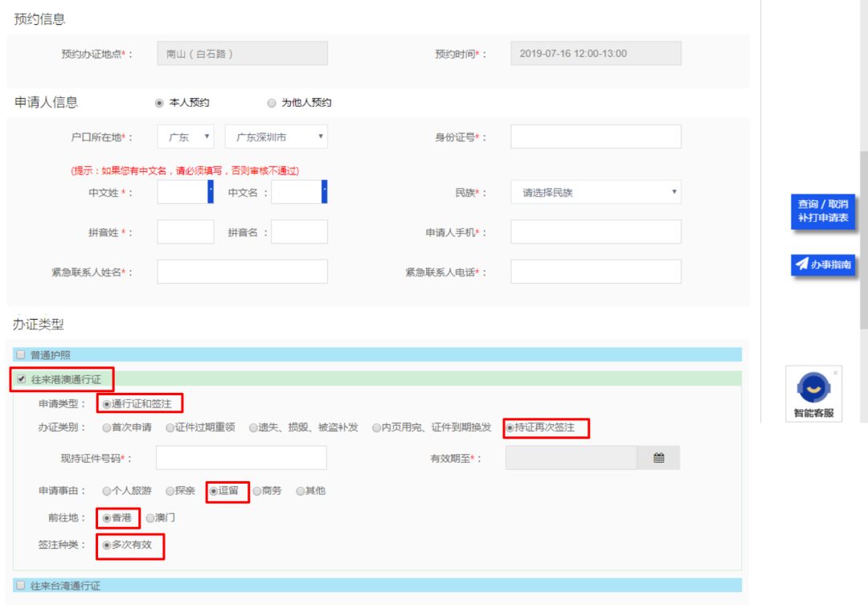Screen dimensions: 868x605
Task: Select 遗失、损毁、被盗补发 radio option
Action: (253, 428)
